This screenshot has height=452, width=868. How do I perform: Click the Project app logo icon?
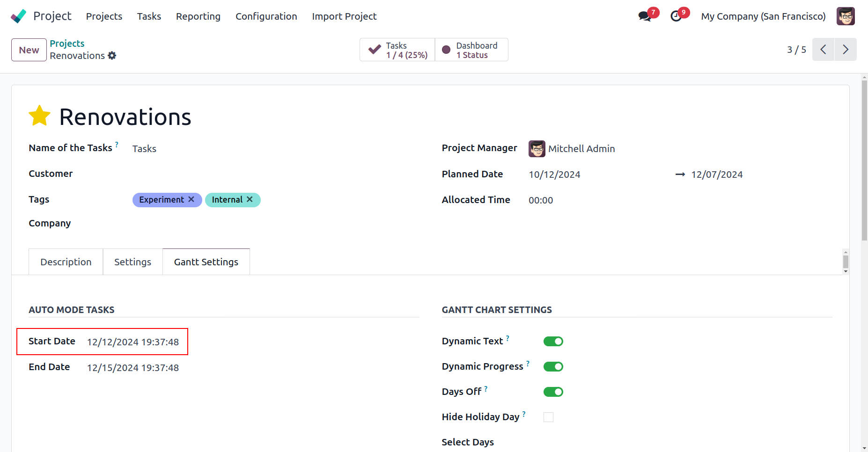coord(19,16)
